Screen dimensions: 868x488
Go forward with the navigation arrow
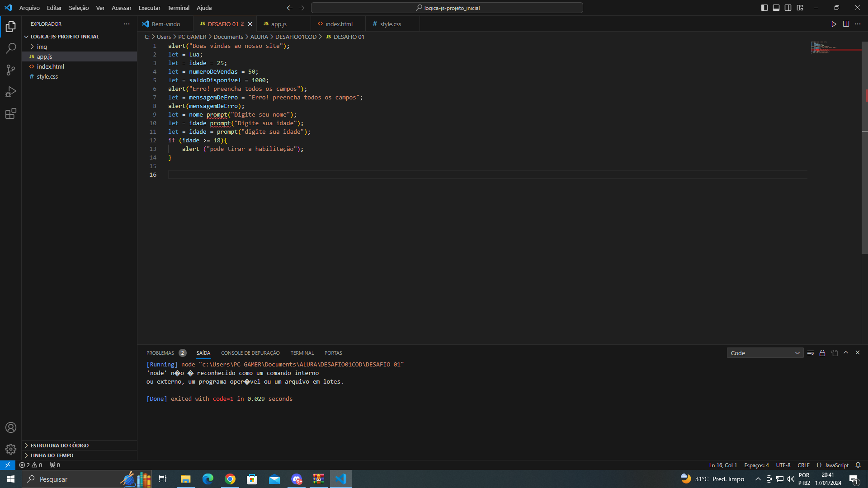(302, 8)
